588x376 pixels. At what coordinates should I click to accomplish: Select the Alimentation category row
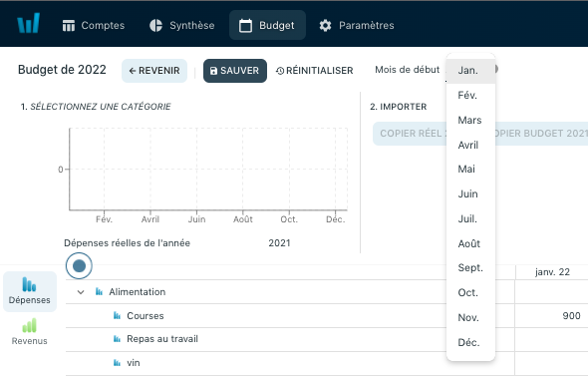tap(327, 292)
